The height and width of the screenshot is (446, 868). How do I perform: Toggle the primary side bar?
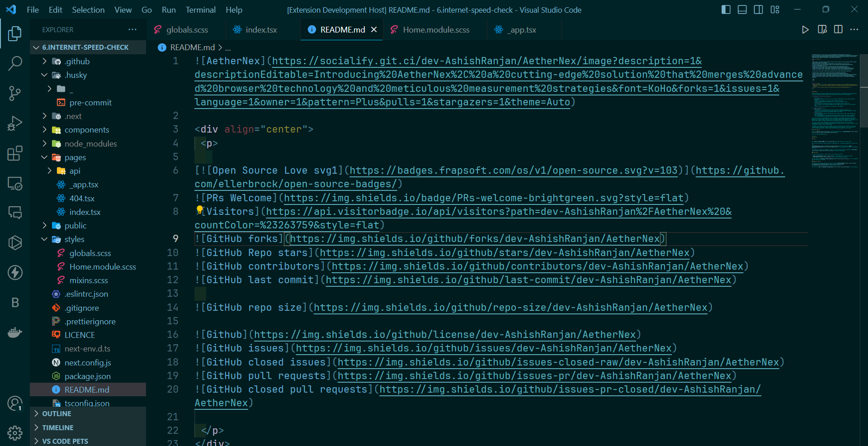coord(726,9)
